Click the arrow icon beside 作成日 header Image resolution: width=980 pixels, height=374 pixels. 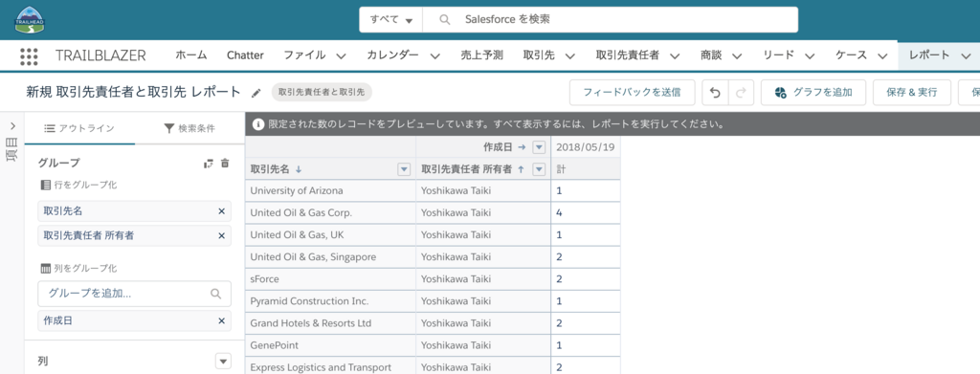(522, 147)
